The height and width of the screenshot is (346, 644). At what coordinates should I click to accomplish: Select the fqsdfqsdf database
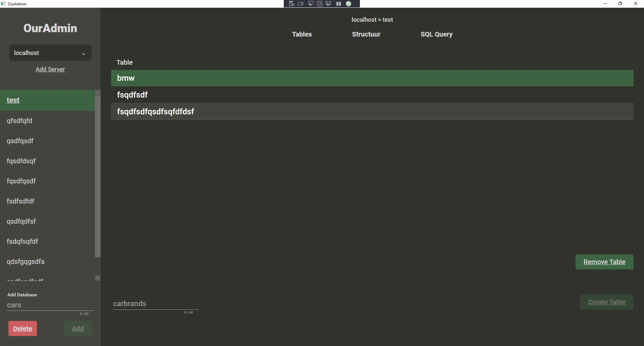[x=47, y=181]
